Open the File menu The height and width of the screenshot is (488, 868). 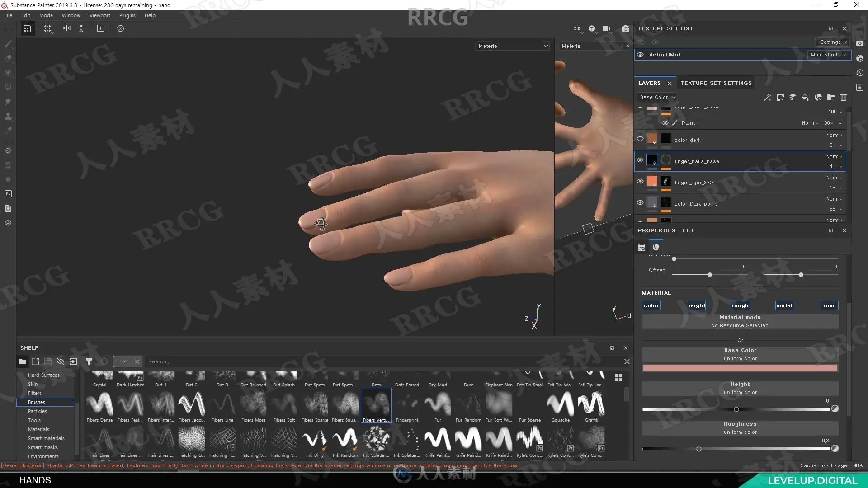point(8,15)
